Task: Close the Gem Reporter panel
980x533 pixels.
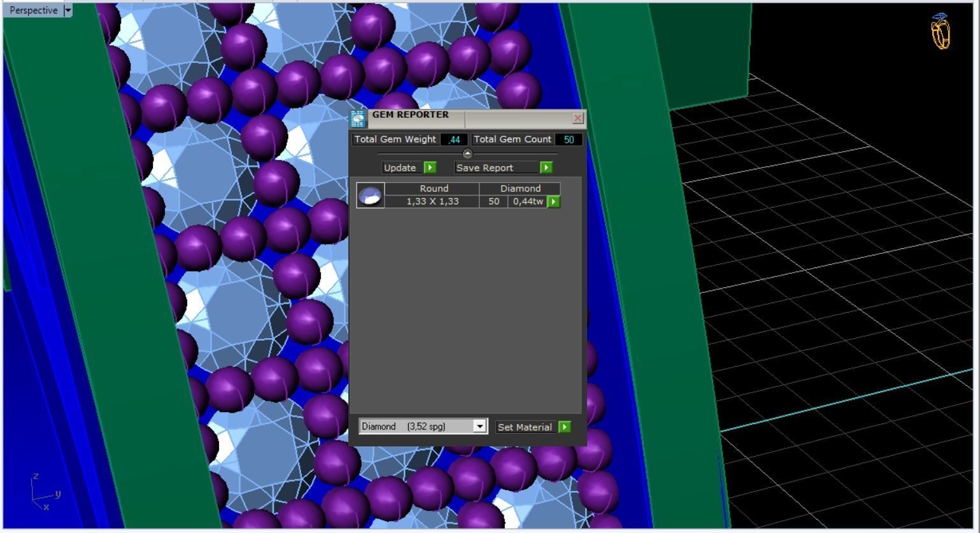Action: coord(578,118)
